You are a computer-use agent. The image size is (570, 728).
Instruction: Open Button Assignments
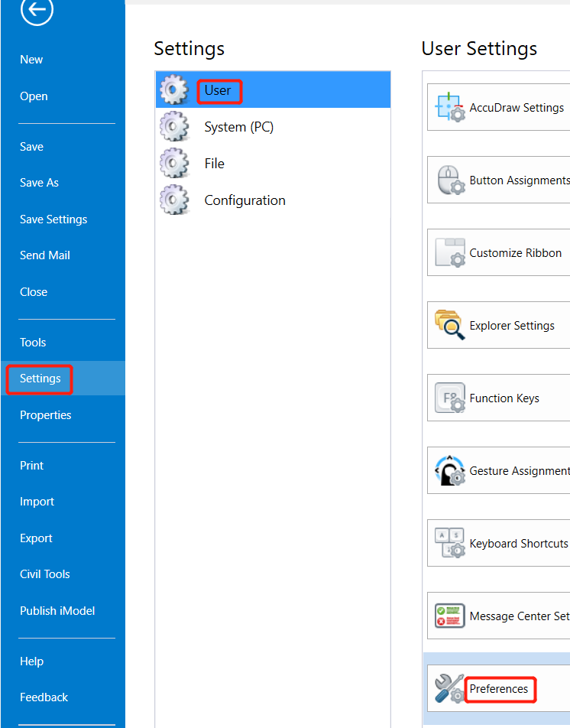499,180
